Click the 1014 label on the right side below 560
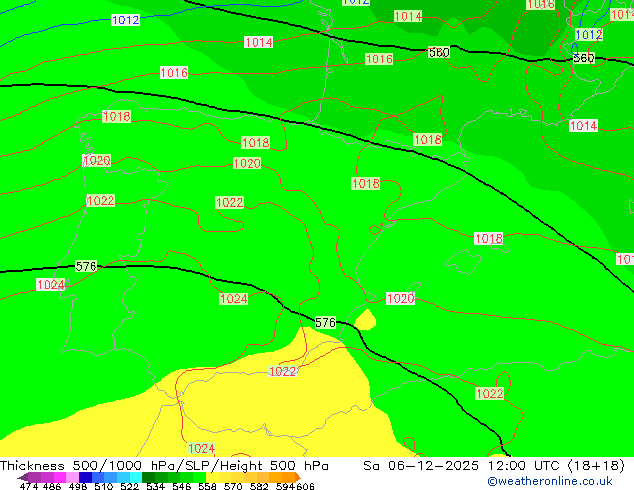The width and height of the screenshot is (634, 490). [583, 126]
